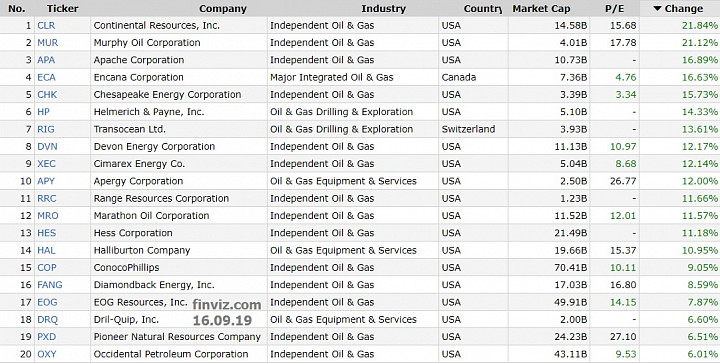The image size is (720, 364).
Task: Open the HES ticker link
Action: (46, 233)
